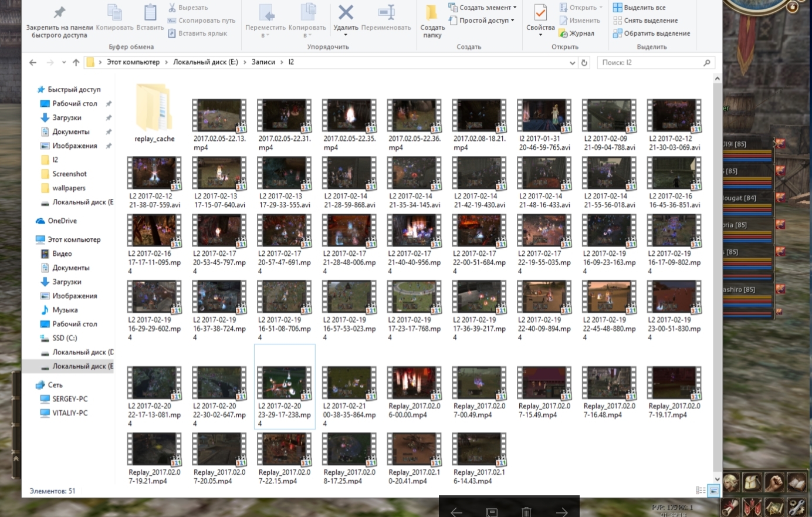Image resolution: width=812 pixels, height=517 pixels.
Task: Click Вырезать (cut) in the ribbon
Action: tap(188, 8)
